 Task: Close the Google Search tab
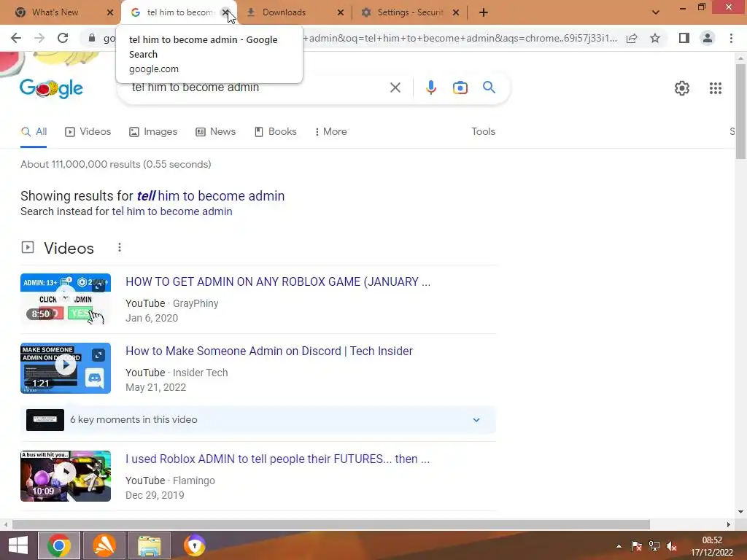(225, 12)
